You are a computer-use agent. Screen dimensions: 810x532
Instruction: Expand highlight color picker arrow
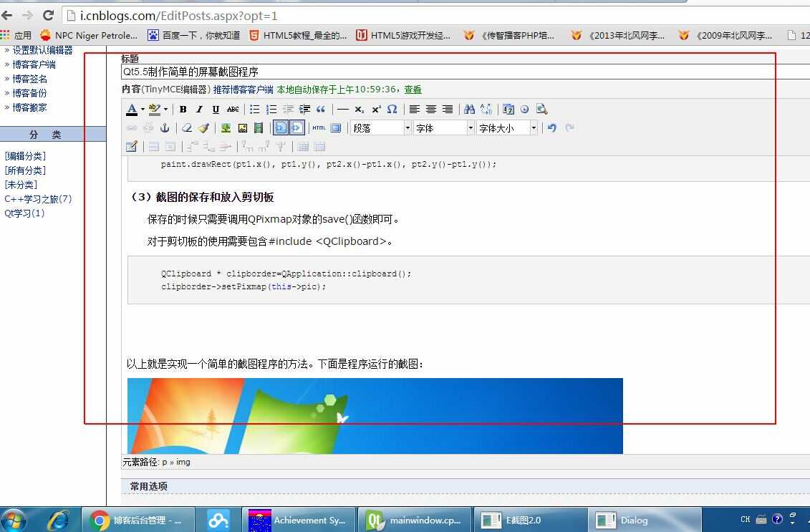pos(165,109)
